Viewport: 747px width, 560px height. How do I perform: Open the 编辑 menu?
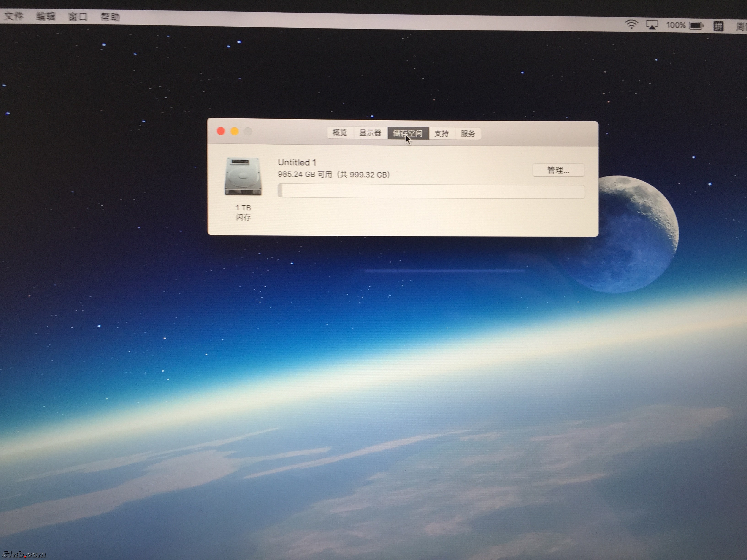click(x=46, y=16)
